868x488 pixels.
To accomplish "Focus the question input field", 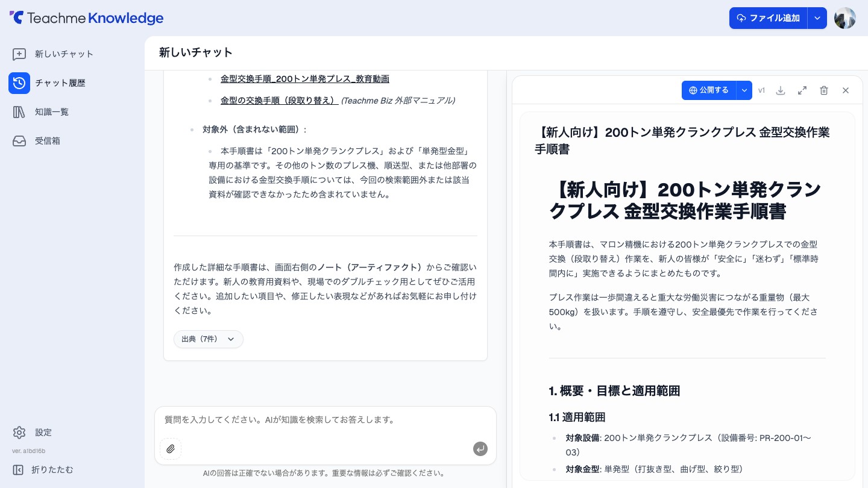I will pyautogui.click(x=325, y=420).
